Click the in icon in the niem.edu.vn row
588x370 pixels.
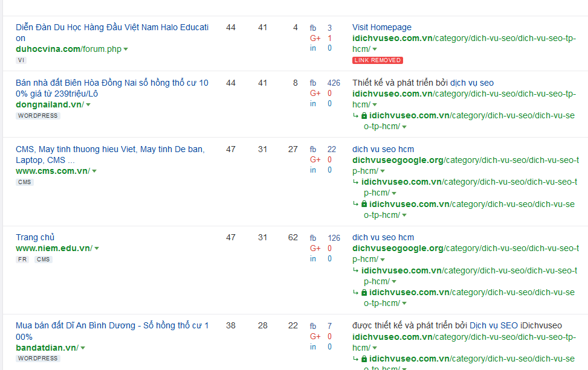(313, 258)
